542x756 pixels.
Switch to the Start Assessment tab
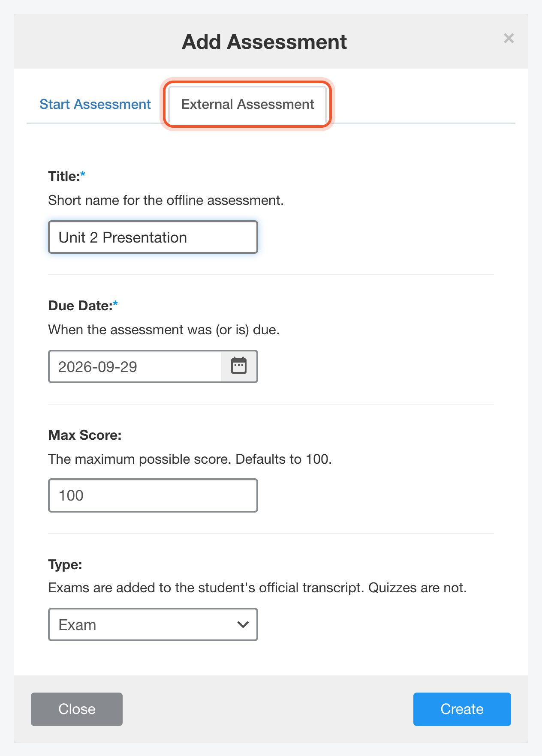tap(95, 104)
